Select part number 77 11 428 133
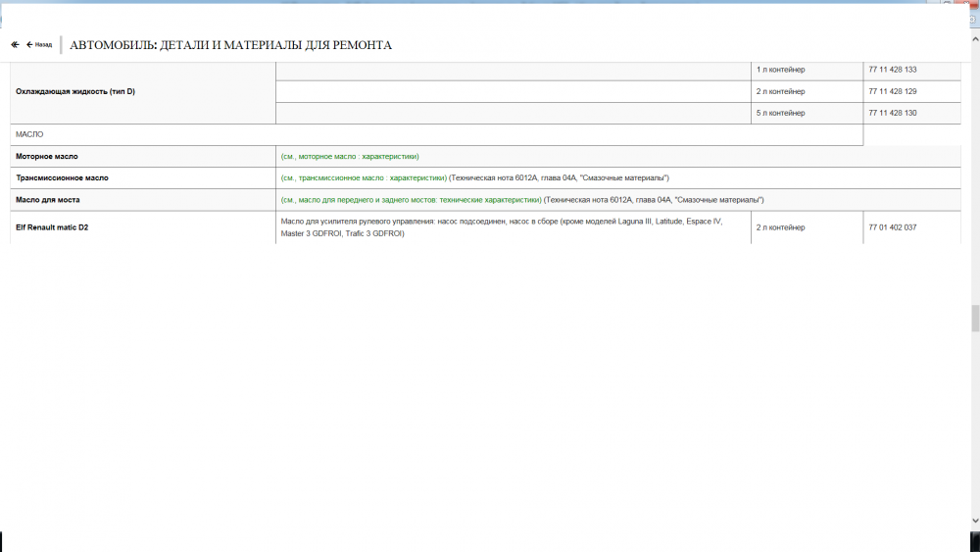Image resolution: width=980 pixels, height=552 pixels. tap(893, 70)
